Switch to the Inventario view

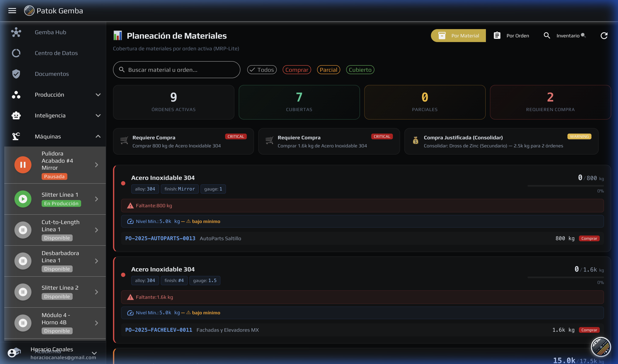click(x=564, y=36)
